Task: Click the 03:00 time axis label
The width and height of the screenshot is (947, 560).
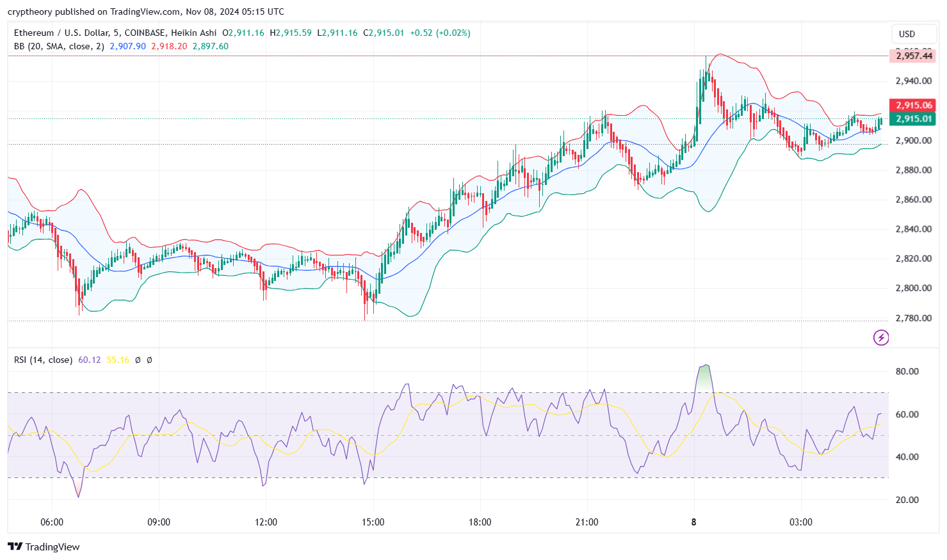Action: [800, 522]
